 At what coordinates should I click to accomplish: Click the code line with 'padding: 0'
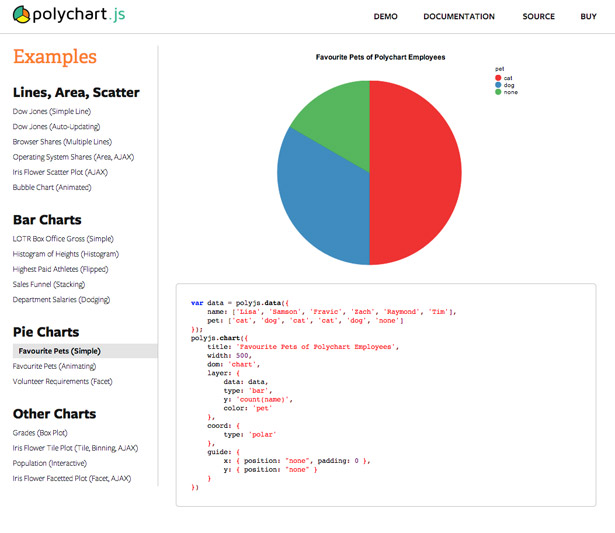(297, 461)
